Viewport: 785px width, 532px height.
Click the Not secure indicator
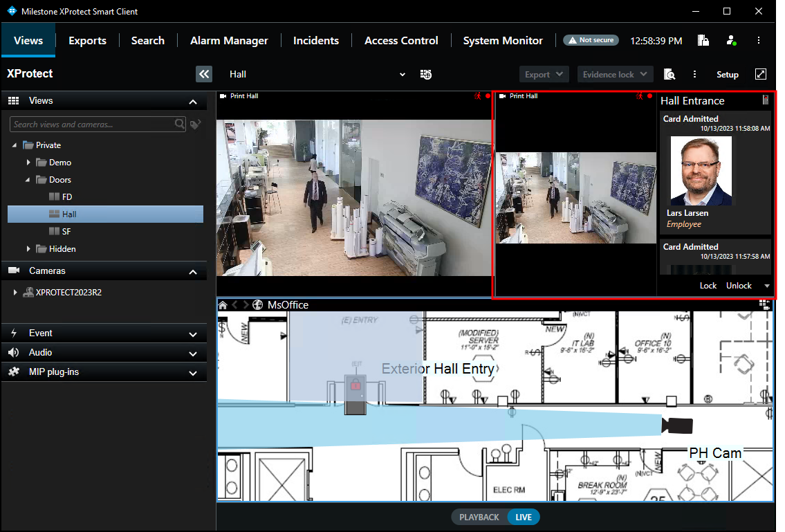[x=591, y=40]
